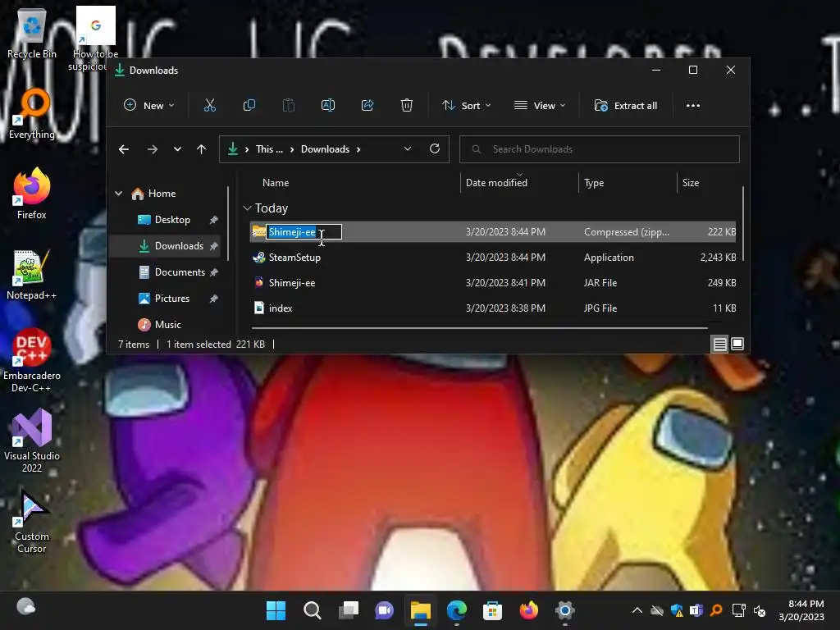The width and height of the screenshot is (840, 630).
Task: Open Chat app on taskbar
Action: (384, 610)
